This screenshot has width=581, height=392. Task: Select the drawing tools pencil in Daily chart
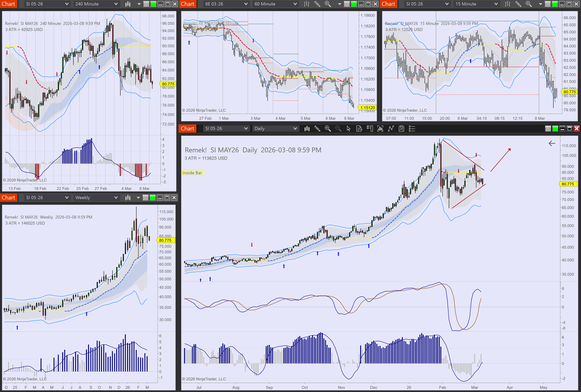pyautogui.click(x=317, y=129)
